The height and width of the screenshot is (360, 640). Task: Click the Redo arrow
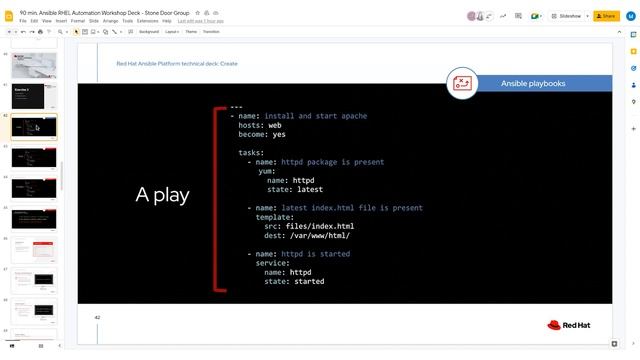31,31
